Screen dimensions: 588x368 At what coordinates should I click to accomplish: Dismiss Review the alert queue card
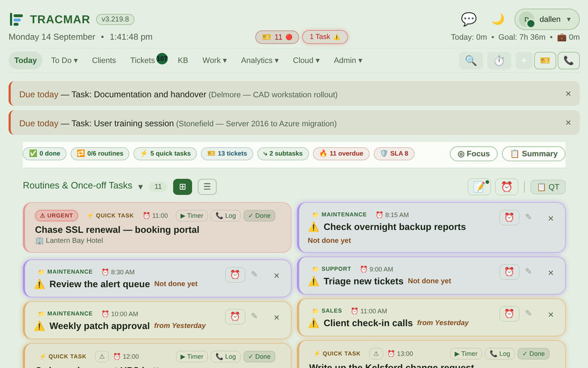coord(276,275)
